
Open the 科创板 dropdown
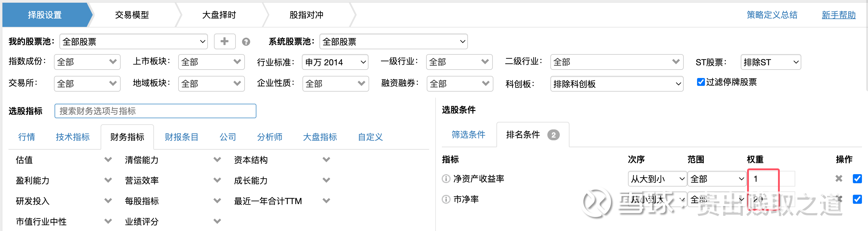[617, 84]
